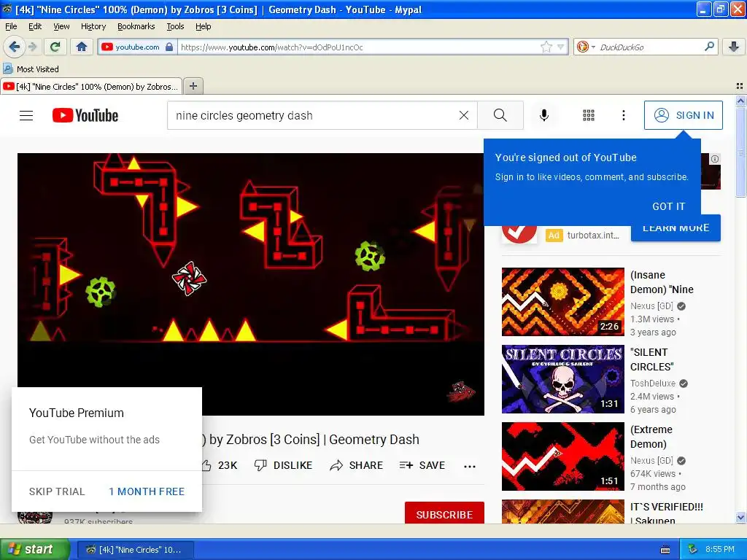The image size is (747, 560).
Task: Go forward with browser forward arrow
Action: pos(33,47)
